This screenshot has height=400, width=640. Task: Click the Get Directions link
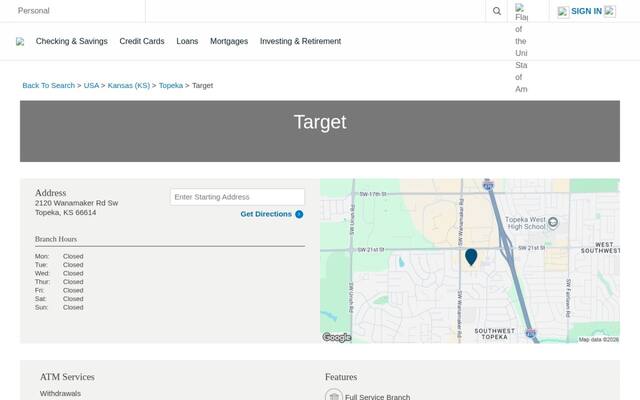point(266,214)
